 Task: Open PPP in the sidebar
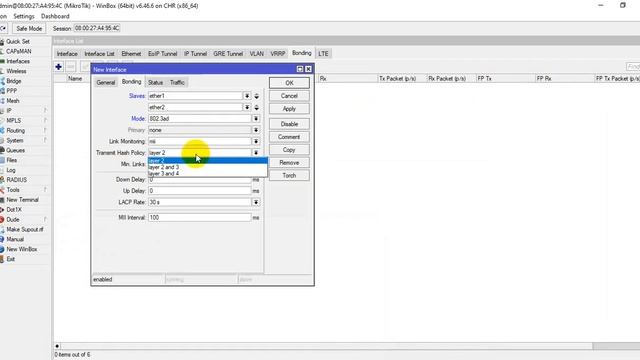pyautogui.click(x=11, y=91)
